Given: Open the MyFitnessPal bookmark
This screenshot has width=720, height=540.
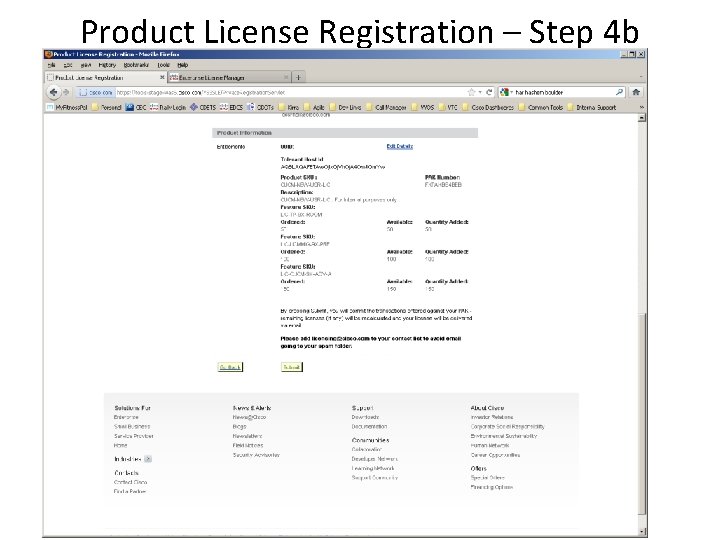Looking at the screenshot, I should pyautogui.click(x=67, y=107).
